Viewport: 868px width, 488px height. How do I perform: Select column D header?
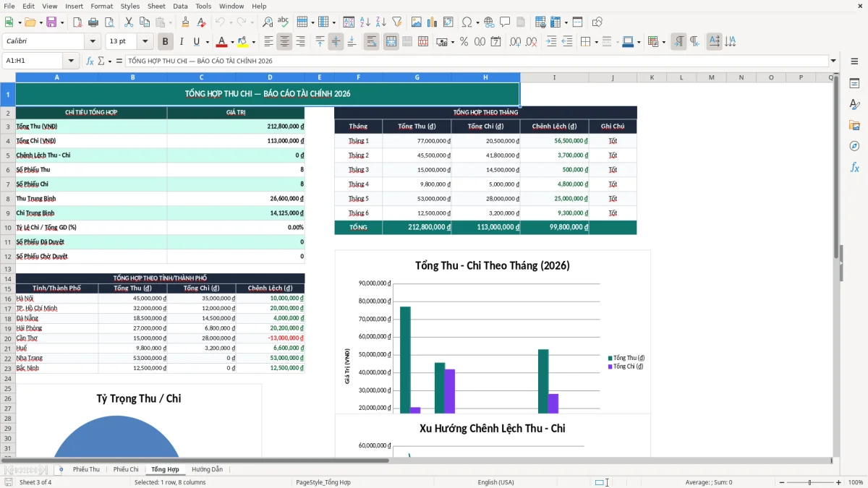[270, 77]
